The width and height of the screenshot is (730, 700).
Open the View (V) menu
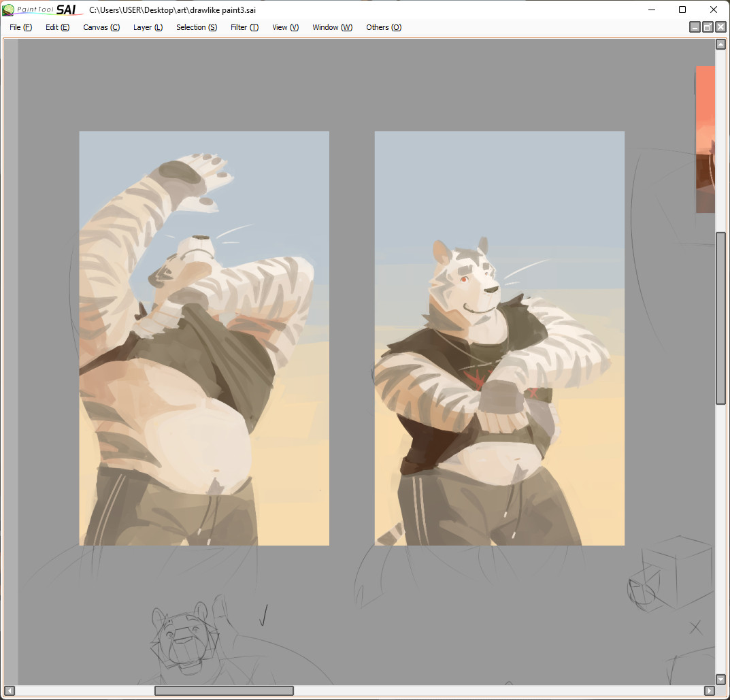click(285, 27)
